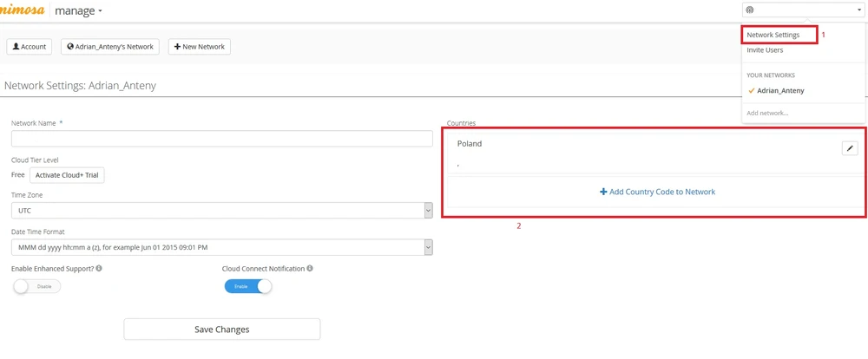Expand the Date Time Format dropdown

[x=221, y=247]
